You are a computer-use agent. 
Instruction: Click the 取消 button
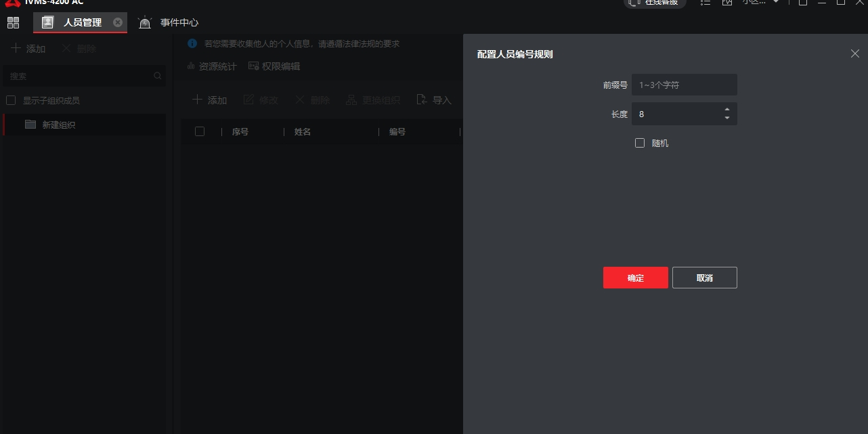click(x=704, y=278)
